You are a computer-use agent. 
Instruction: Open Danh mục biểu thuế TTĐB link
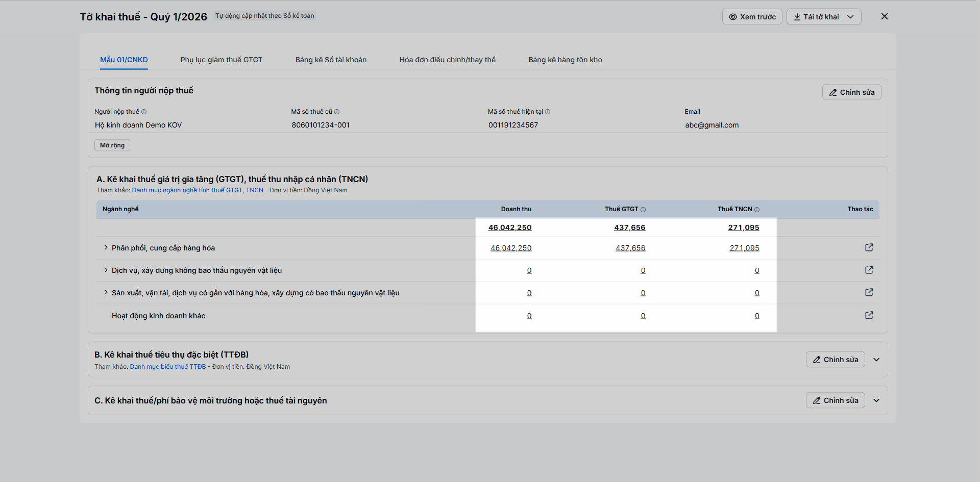click(168, 367)
